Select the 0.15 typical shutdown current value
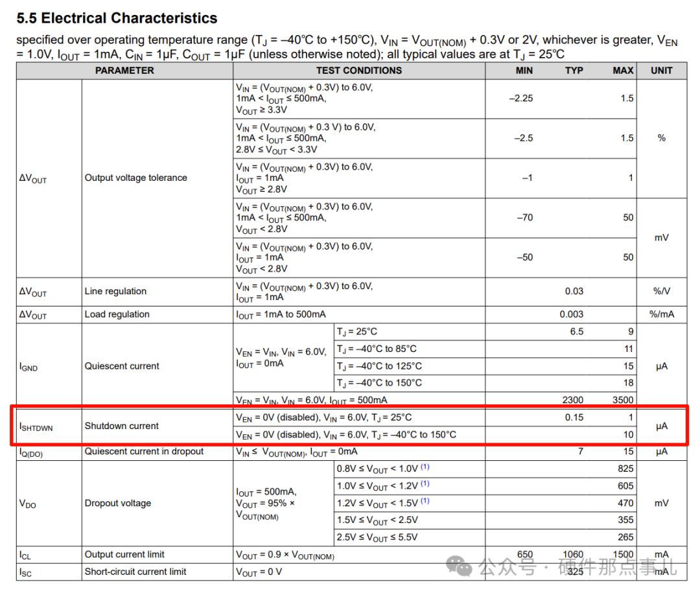Image resolution: width=700 pixels, height=595 pixels. pos(574,417)
